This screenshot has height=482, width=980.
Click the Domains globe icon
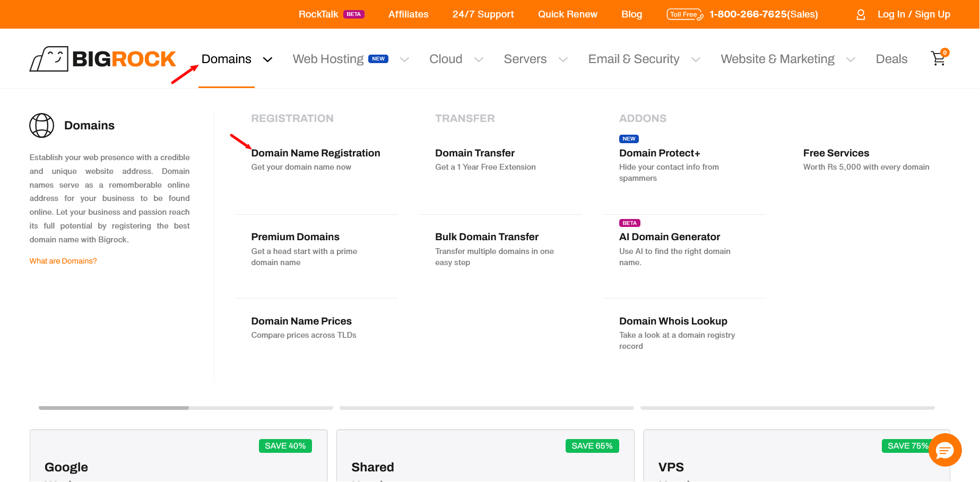tap(42, 126)
